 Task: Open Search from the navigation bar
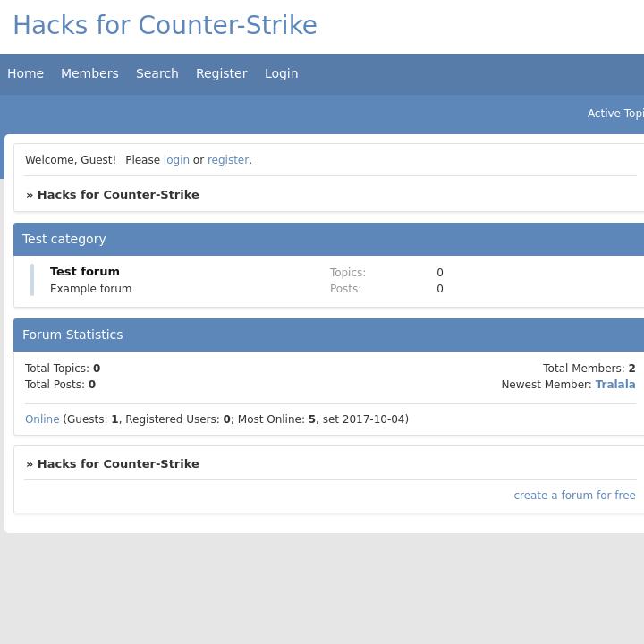(157, 73)
